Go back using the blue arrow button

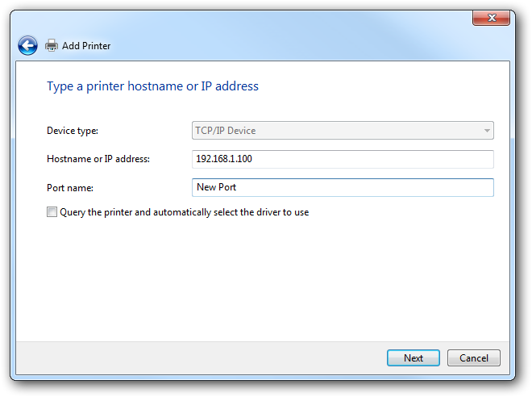click(28, 45)
